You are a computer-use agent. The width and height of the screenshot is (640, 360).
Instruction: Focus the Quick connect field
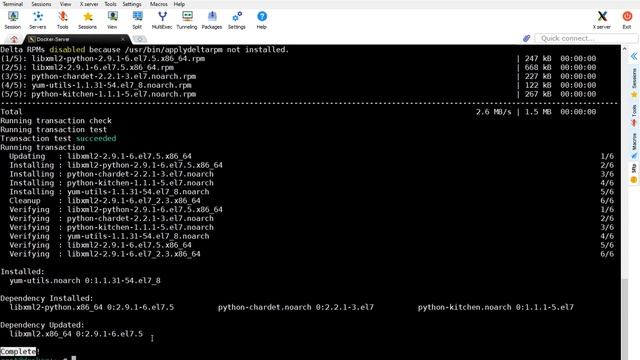(586, 38)
